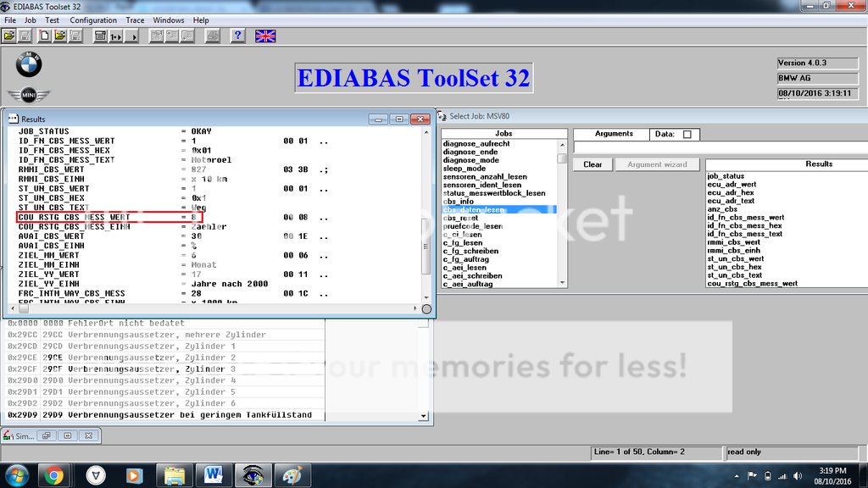Click the volume speaker tray icon
The image size is (868, 488).
(x=797, y=476)
